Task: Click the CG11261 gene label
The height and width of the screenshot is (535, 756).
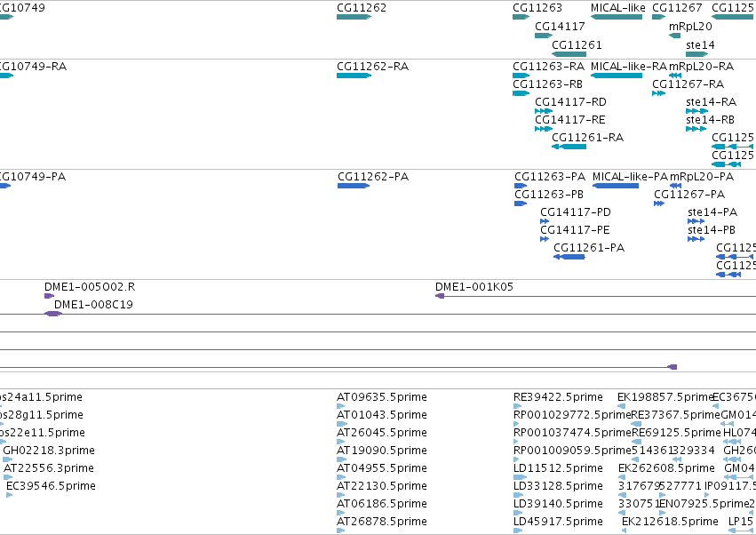Action: click(577, 44)
